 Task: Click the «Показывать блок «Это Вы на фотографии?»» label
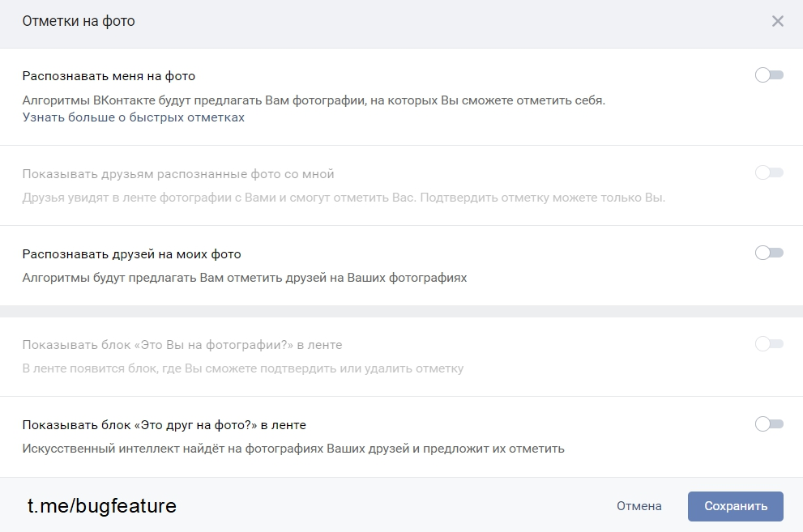(x=182, y=345)
